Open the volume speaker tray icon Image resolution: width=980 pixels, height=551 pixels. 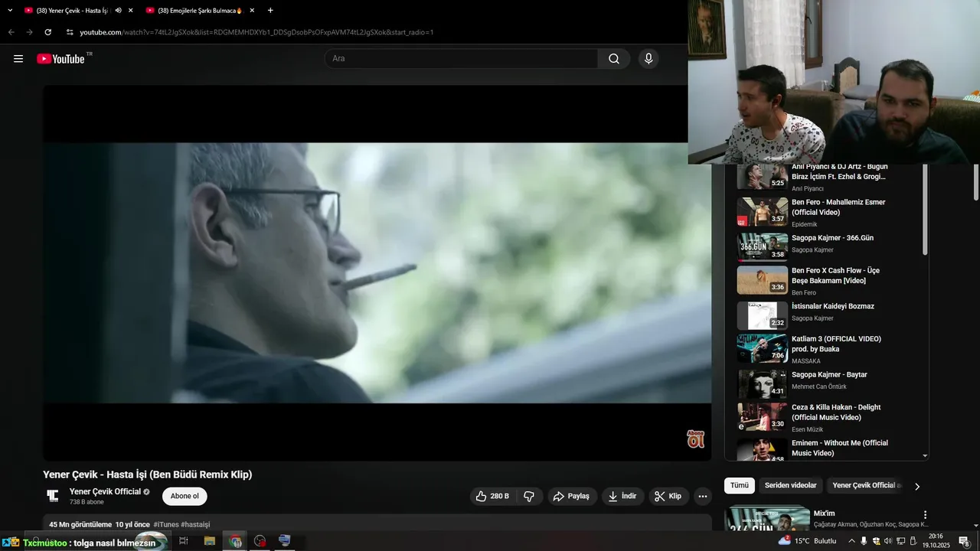[888, 541]
